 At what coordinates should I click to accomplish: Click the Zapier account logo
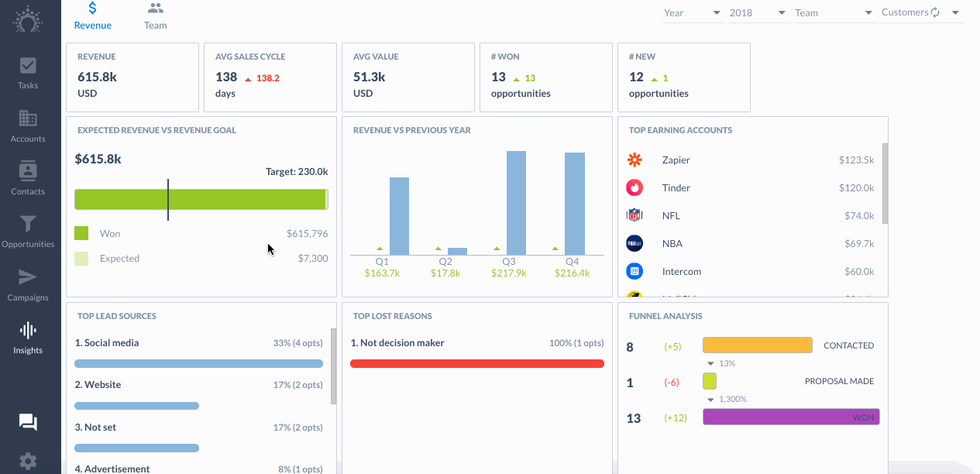[634, 160]
